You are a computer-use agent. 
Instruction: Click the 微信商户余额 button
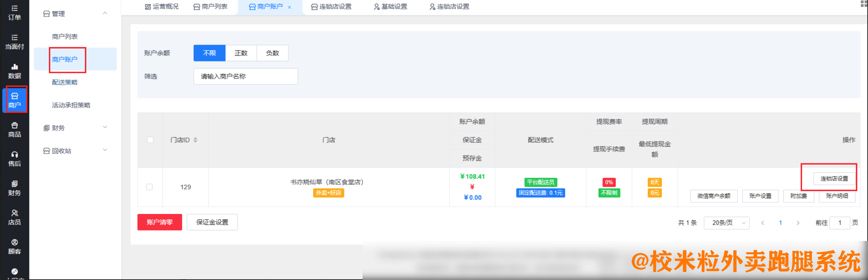coord(714,196)
